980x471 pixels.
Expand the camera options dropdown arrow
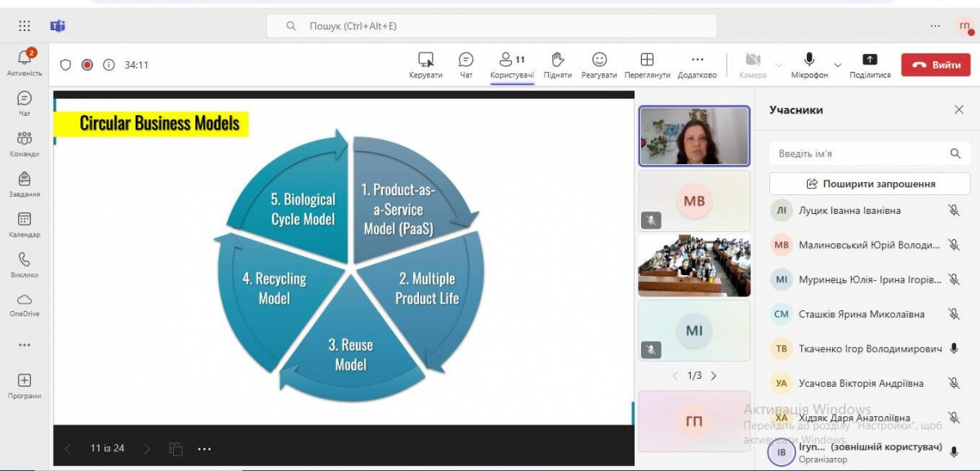(778, 64)
